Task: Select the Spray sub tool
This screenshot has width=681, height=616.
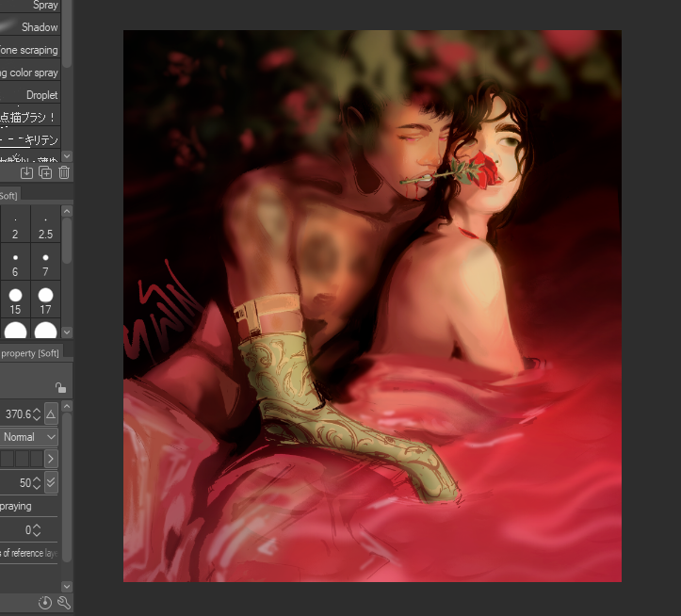Action: [x=30, y=6]
